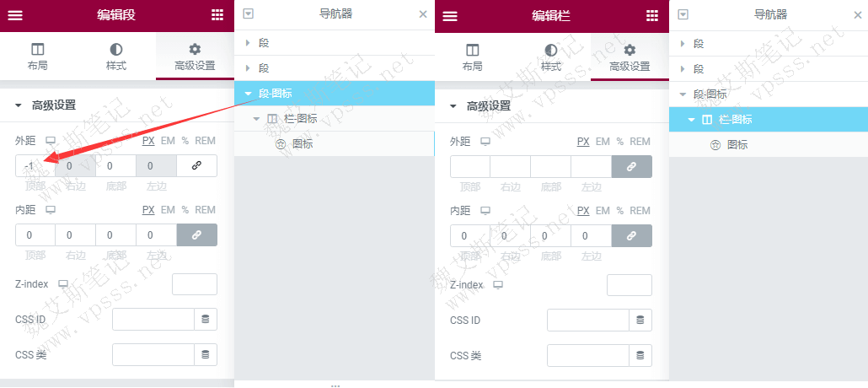Viewport: 868px width, 388px height.
Task: Collapse 高级设置 section in 编辑栏 panel
Action: (453, 106)
